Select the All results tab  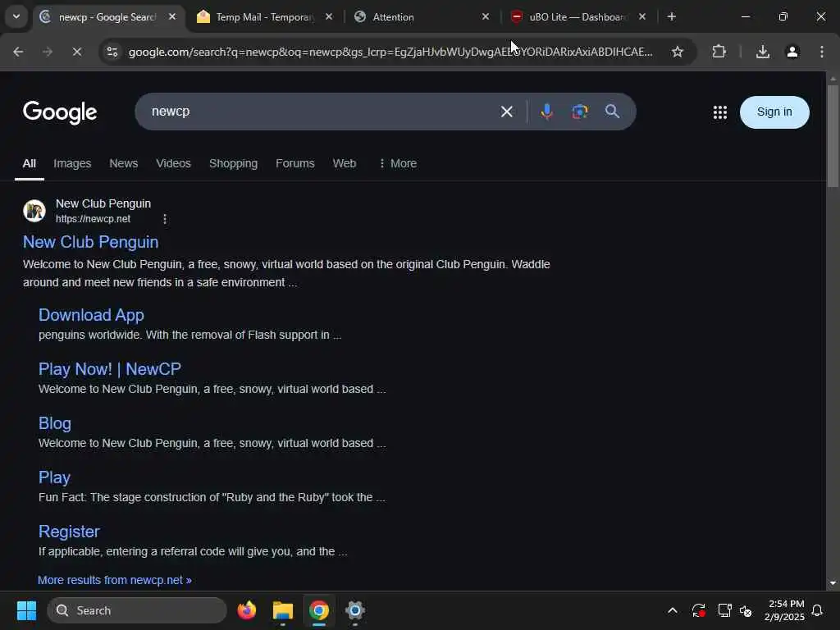(30, 163)
